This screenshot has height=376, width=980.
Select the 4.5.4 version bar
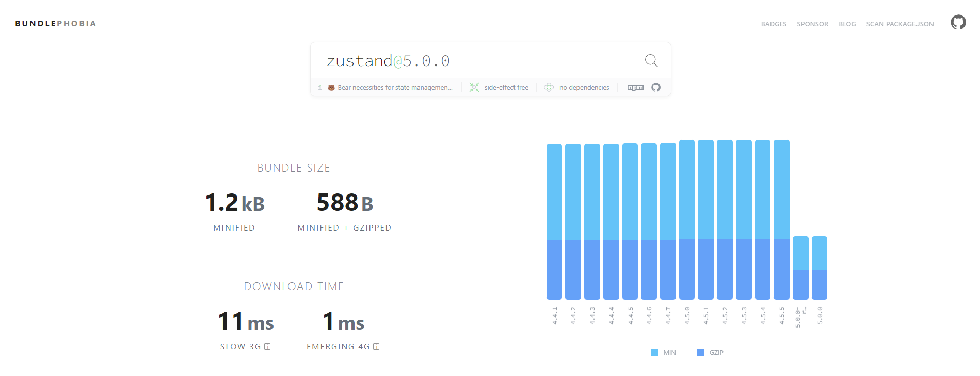[763, 220]
